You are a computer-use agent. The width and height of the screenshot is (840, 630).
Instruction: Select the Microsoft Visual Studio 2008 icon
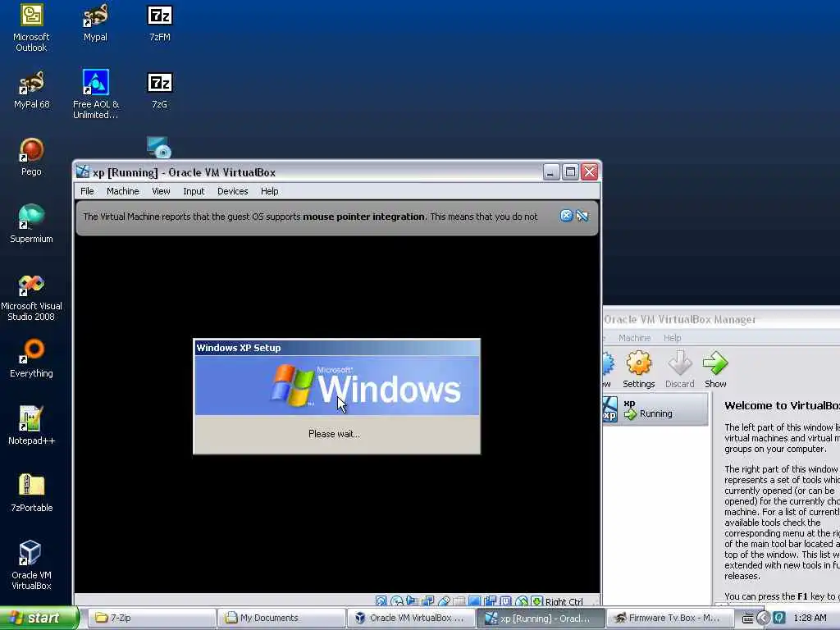tap(31, 297)
